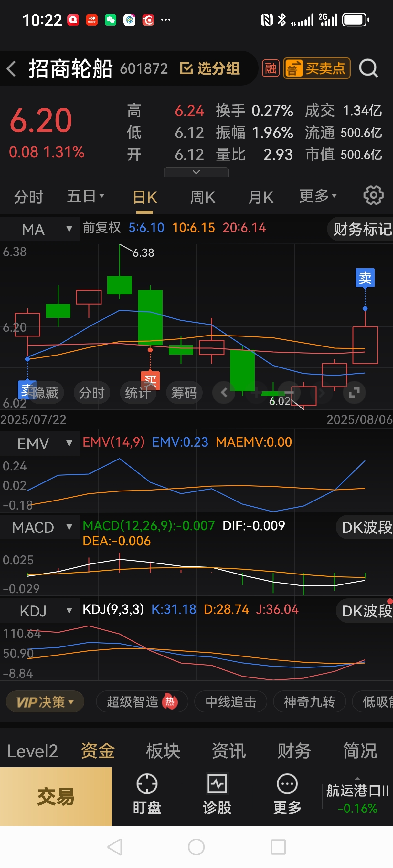
Task: Expand the 航运港口II sector quote panel
Action: 357,797
